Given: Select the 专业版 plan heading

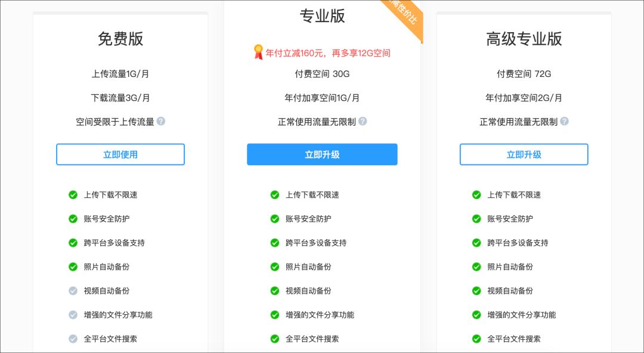Looking at the screenshot, I should pyautogui.click(x=322, y=16).
